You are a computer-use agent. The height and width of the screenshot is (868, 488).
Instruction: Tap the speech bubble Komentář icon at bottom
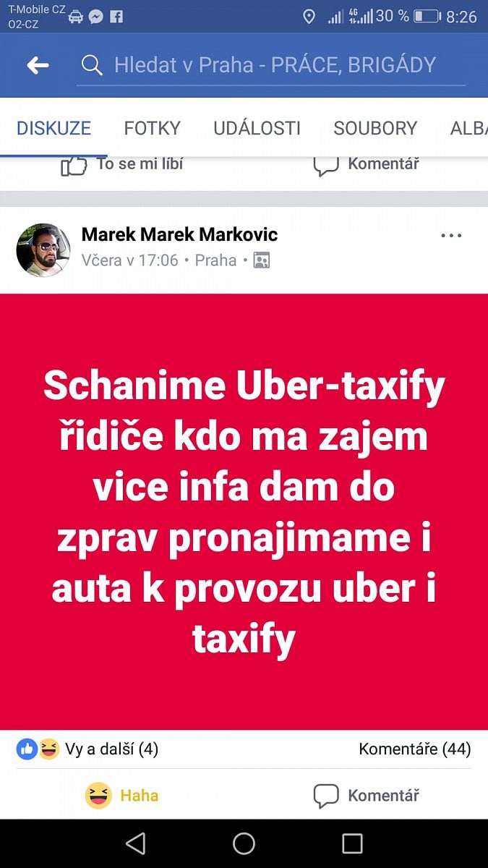[326, 796]
